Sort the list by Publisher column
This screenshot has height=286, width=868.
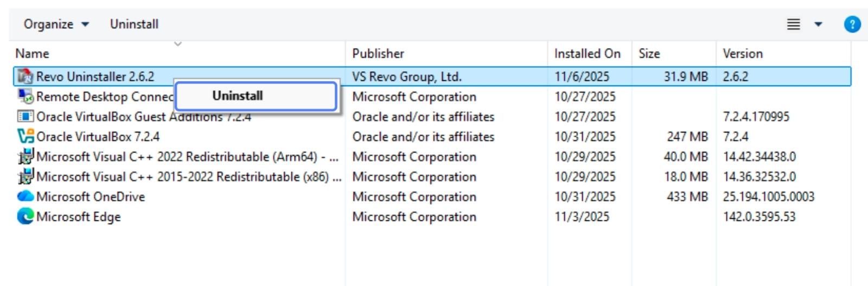click(378, 54)
